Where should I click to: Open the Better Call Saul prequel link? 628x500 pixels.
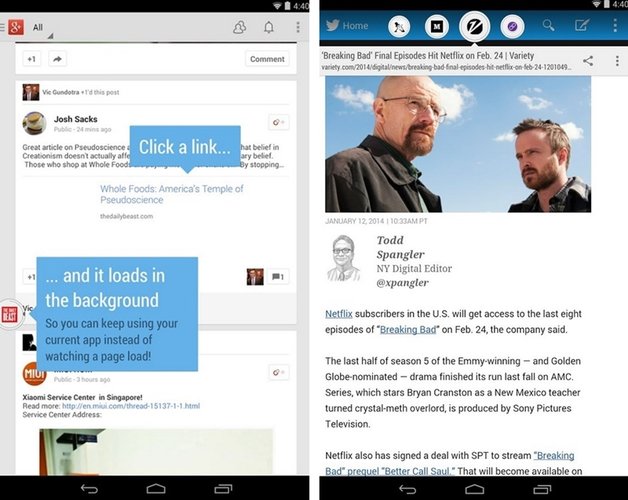click(x=450, y=464)
